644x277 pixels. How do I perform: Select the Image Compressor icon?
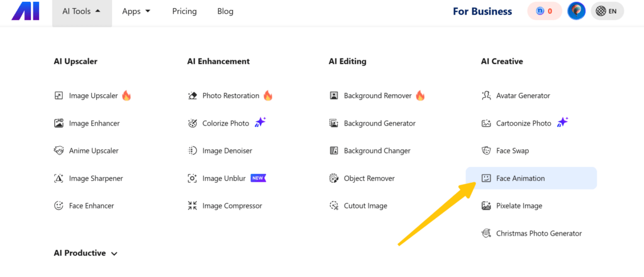(x=192, y=205)
